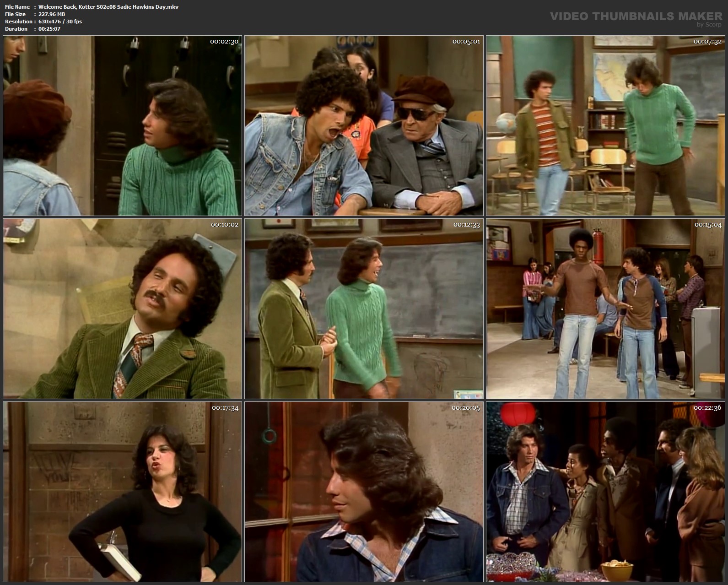Select the duration value 00:25:07
728x585 pixels.
[x=49, y=29]
